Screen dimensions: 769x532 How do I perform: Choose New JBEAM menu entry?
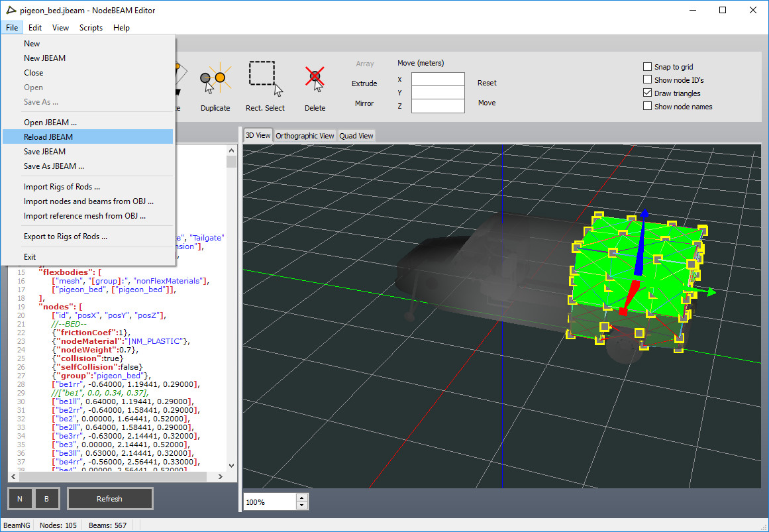point(88,58)
